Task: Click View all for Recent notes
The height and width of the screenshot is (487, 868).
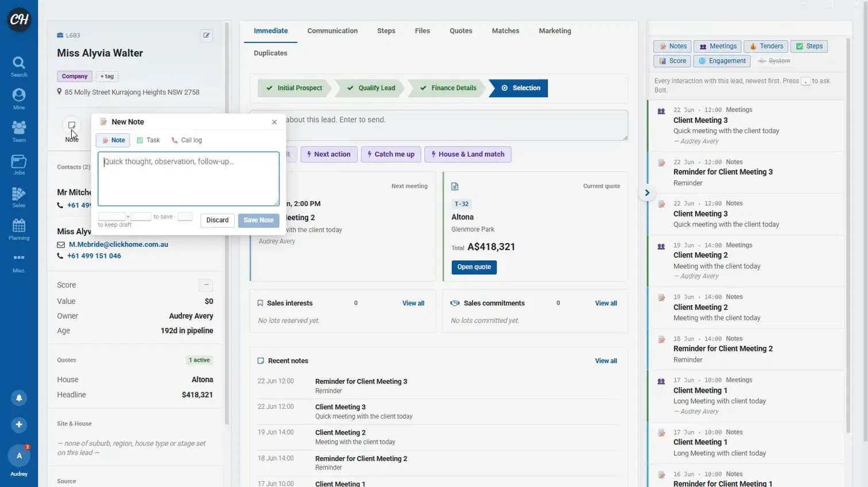Action: pyautogui.click(x=606, y=361)
